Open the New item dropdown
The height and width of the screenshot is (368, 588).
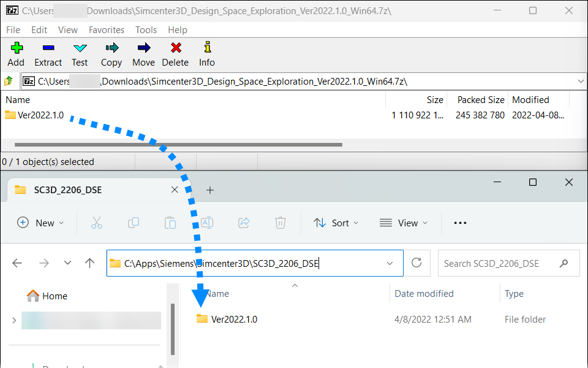40,223
